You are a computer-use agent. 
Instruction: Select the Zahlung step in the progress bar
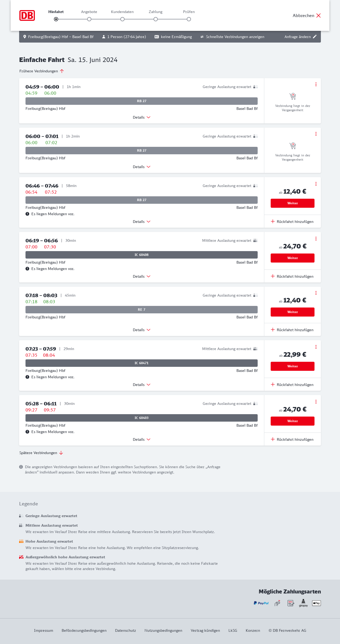(x=156, y=19)
